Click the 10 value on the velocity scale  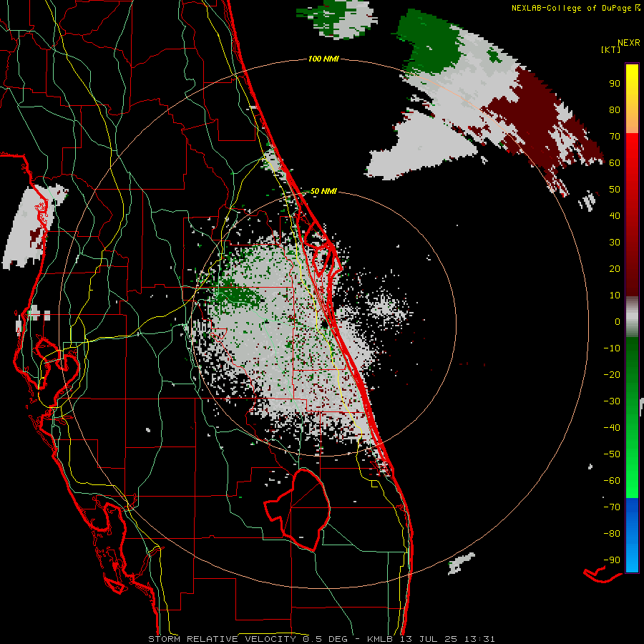pyautogui.click(x=615, y=296)
